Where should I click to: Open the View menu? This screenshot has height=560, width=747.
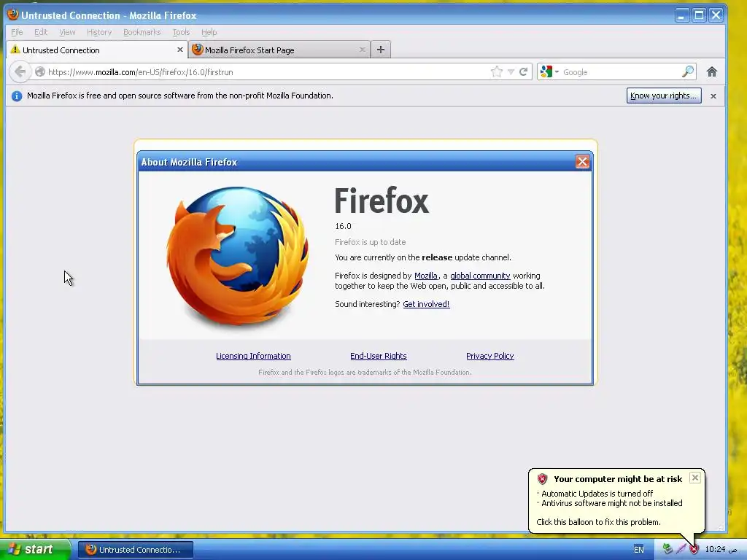pyautogui.click(x=67, y=32)
